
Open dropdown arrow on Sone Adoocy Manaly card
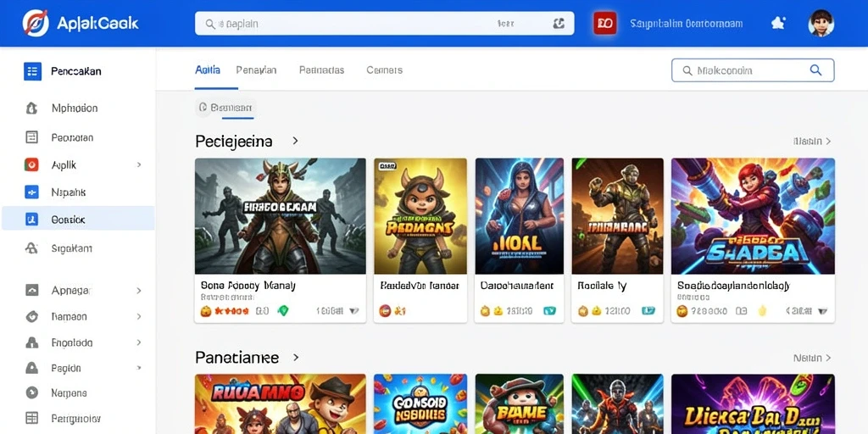click(353, 311)
